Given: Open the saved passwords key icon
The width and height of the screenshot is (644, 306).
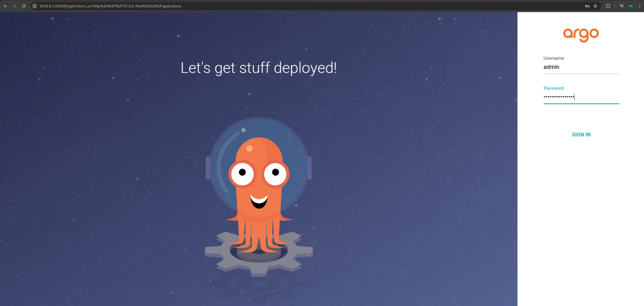Looking at the screenshot, I should click(587, 6).
